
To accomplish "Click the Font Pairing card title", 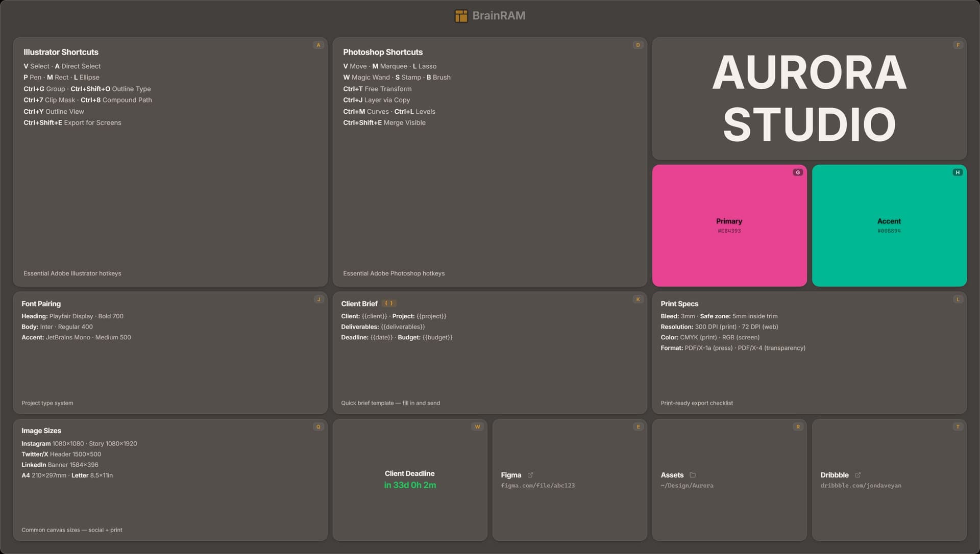I will coord(41,304).
